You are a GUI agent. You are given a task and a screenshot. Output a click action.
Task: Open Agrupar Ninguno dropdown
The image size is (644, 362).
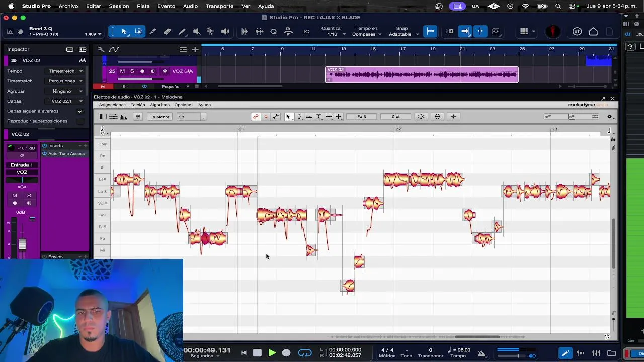[x=65, y=91]
